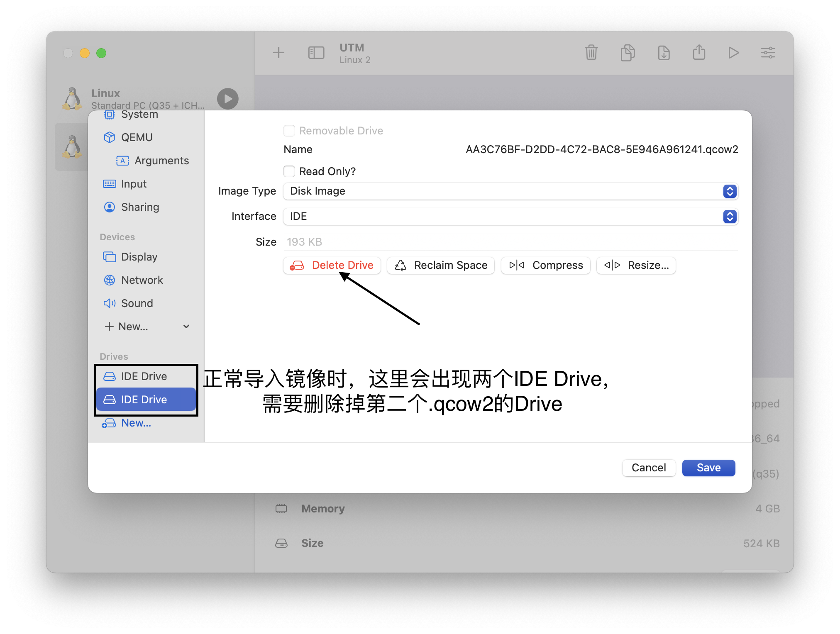Toggle the Removable Drive checkbox

click(290, 131)
